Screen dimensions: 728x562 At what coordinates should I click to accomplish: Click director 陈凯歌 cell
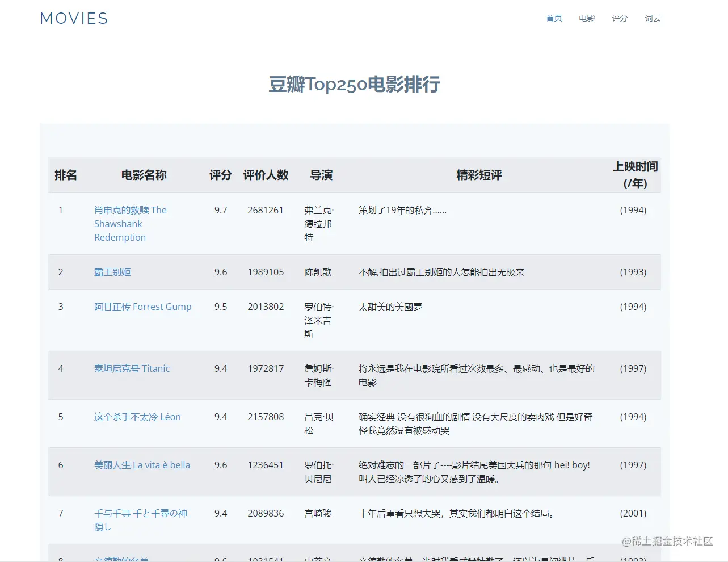318,272
